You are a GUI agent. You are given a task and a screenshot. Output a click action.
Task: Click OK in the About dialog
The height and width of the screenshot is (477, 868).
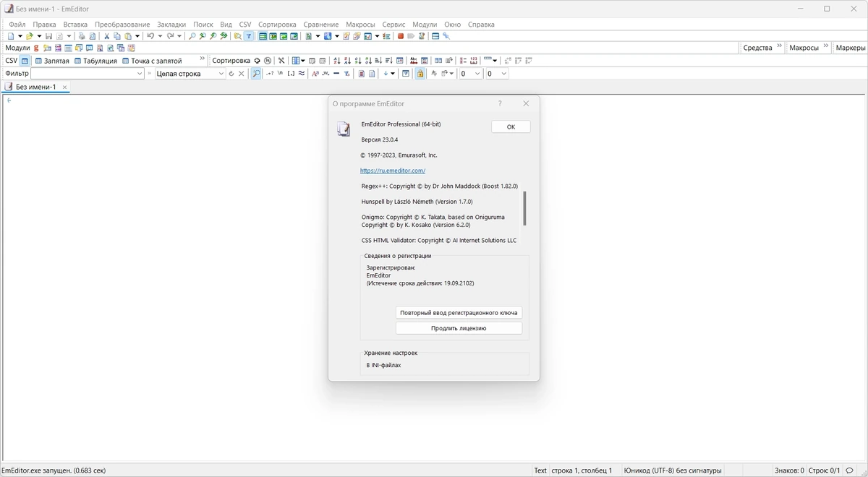(x=511, y=126)
